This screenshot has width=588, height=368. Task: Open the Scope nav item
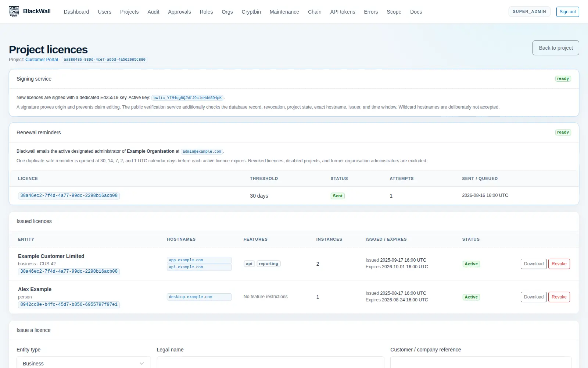tap(394, 12)
